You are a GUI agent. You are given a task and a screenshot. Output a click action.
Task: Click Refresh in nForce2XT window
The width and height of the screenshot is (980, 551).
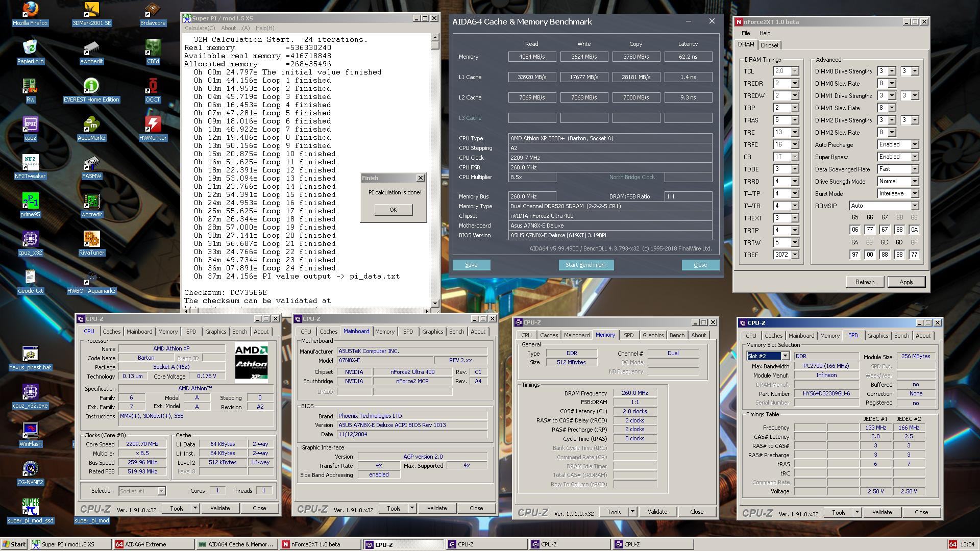pyautogui.click(x=865, y=282)
